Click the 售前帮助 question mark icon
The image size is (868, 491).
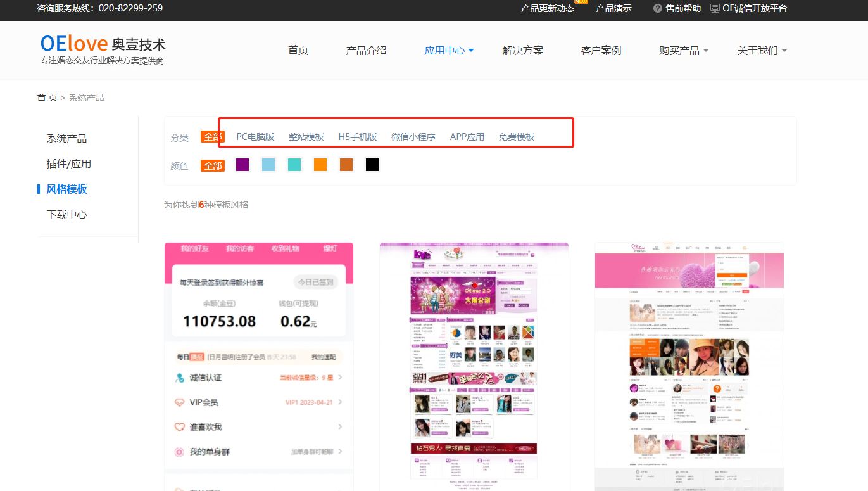658,8
